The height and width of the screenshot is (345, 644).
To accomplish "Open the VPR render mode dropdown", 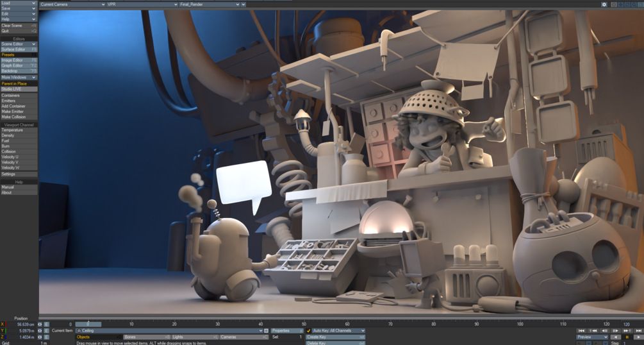I will point(142,4).
